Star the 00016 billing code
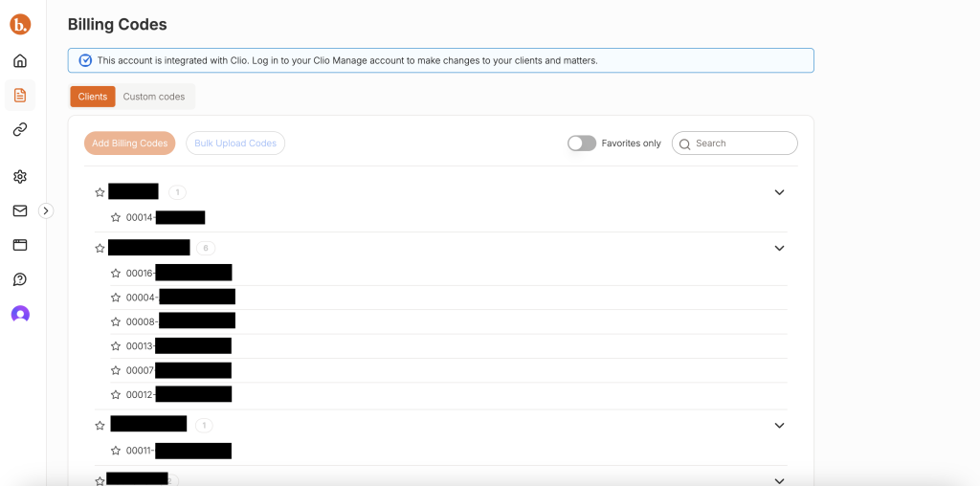This screenshot has width=980, height=486. pos(116,274)
